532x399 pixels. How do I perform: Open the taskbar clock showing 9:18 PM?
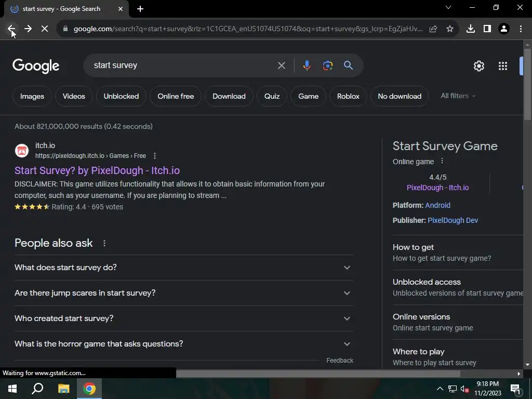487,389
